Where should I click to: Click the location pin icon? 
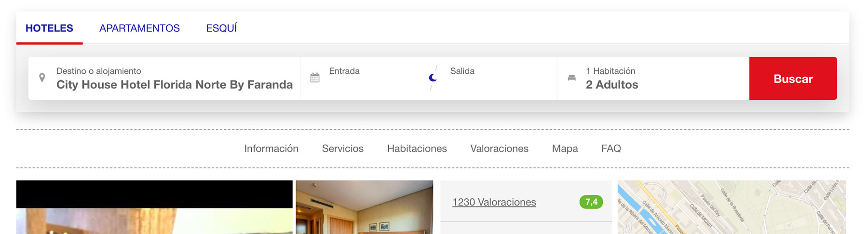pos(42,78)
